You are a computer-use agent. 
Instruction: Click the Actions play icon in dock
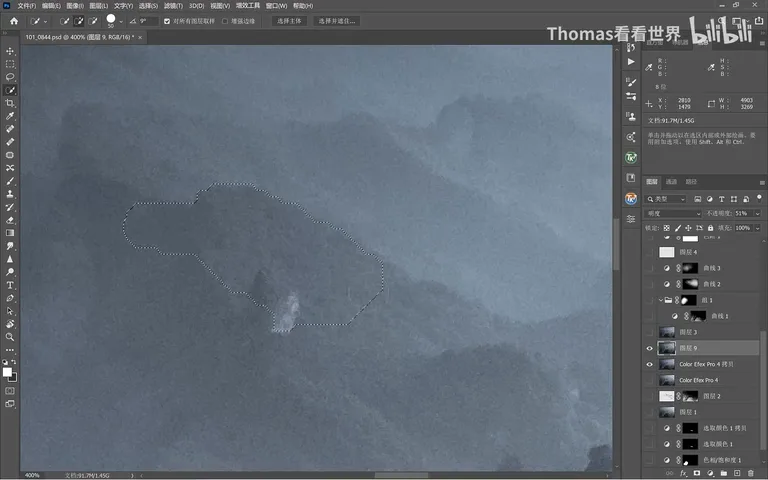[x=631, y=62]
